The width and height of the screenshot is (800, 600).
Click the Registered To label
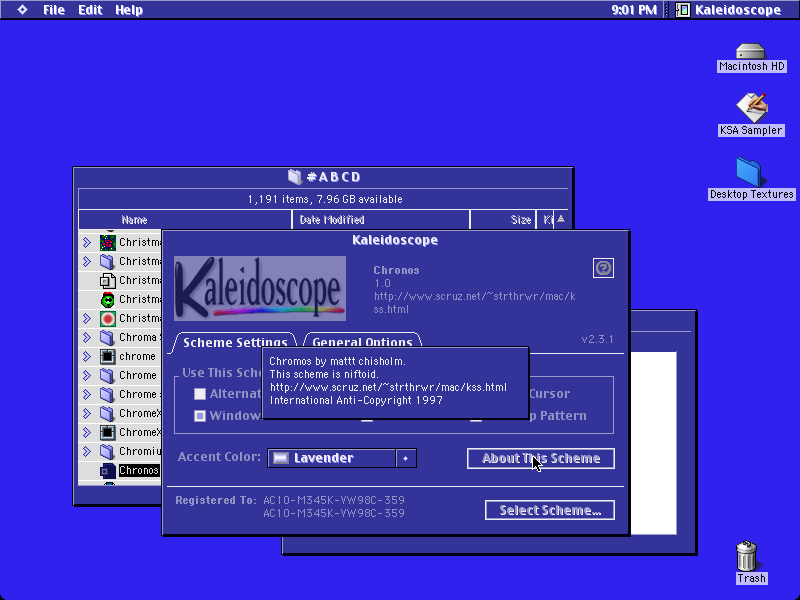pyautogui.click(x=216, y=500)
